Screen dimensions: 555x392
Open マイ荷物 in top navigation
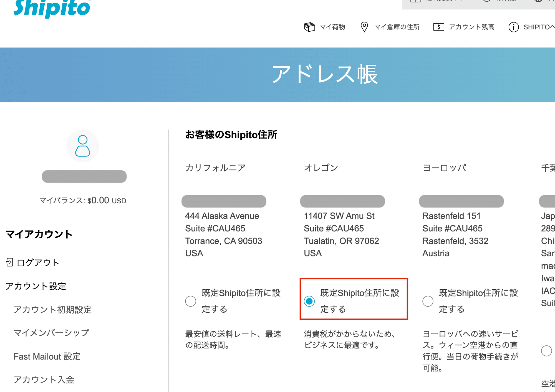pos(332,27)
